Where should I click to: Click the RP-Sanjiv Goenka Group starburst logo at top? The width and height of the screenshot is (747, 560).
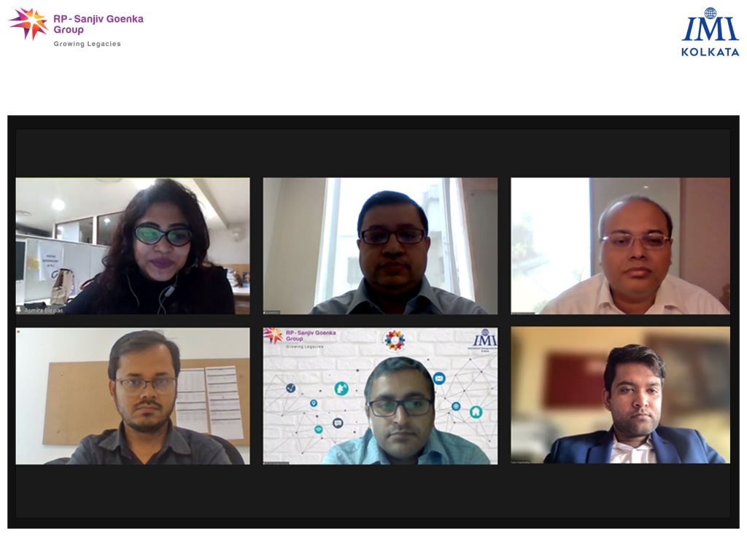(28, 23)
